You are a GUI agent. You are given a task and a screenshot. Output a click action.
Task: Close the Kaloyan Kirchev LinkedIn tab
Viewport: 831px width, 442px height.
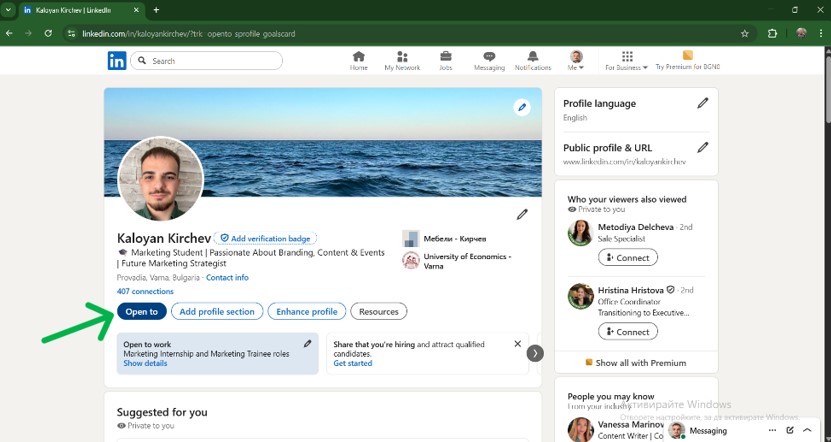click(136, 10)
